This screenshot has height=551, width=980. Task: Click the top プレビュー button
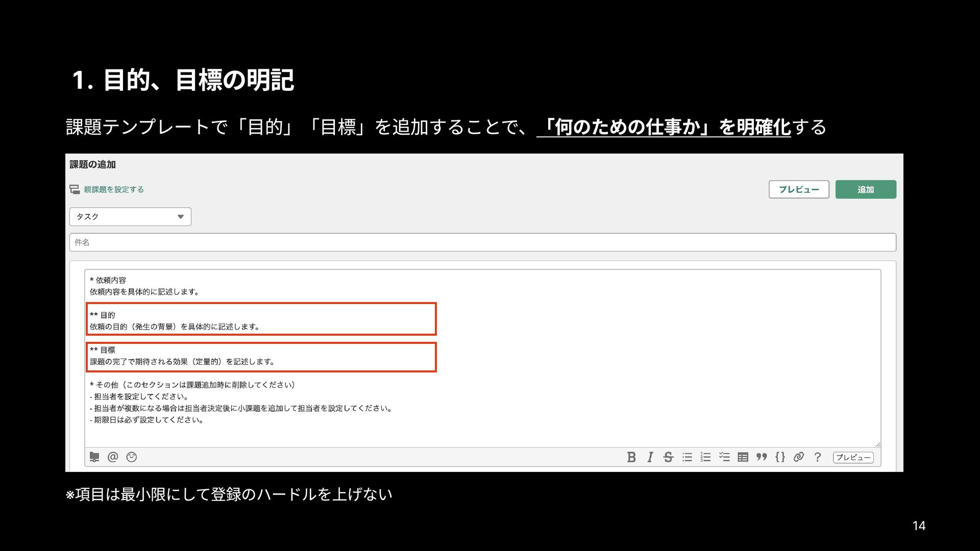pos(799,189)
